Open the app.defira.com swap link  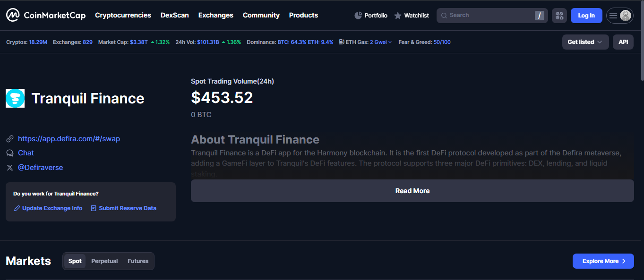[69, 139]
